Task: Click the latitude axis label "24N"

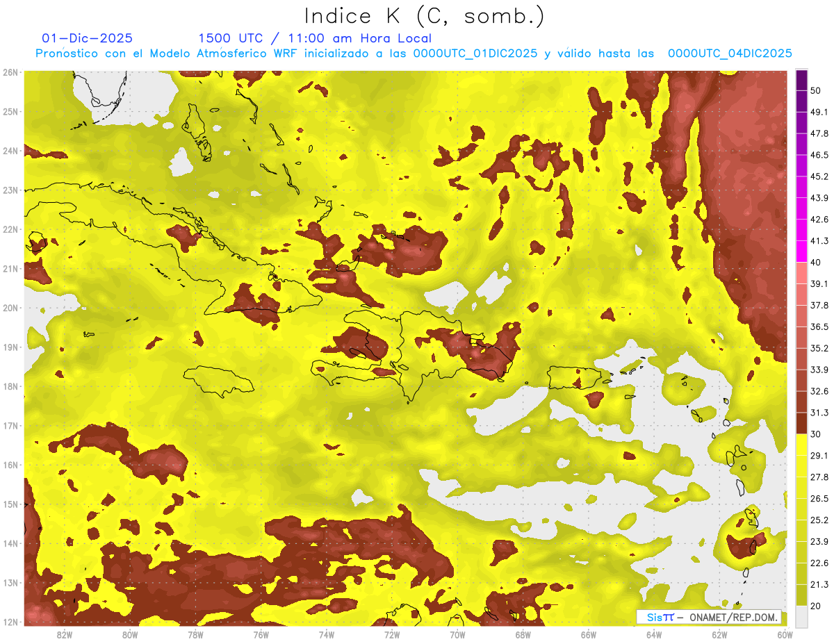Action: point(10,151)
